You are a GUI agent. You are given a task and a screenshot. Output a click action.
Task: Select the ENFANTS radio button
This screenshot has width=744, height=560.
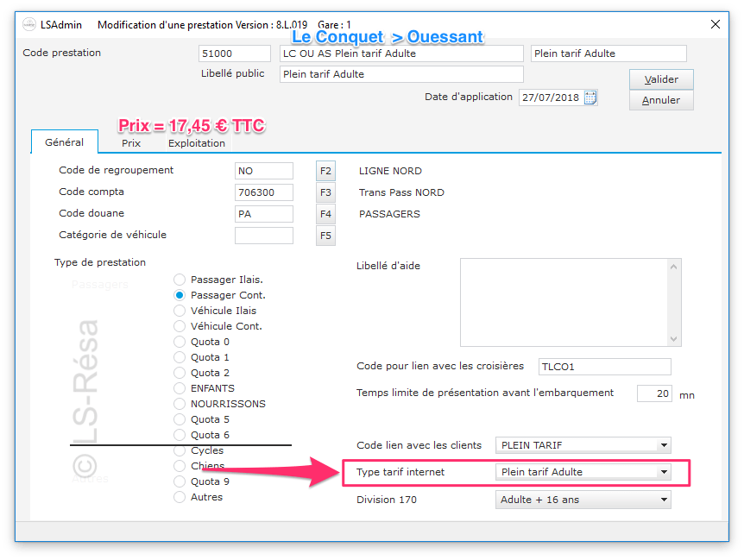tap(180, 388)
